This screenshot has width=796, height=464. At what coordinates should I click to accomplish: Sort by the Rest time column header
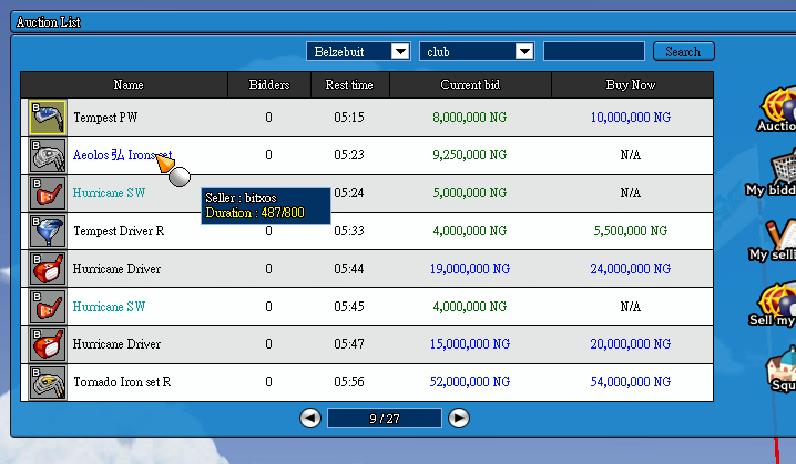[x=349, y=85]
